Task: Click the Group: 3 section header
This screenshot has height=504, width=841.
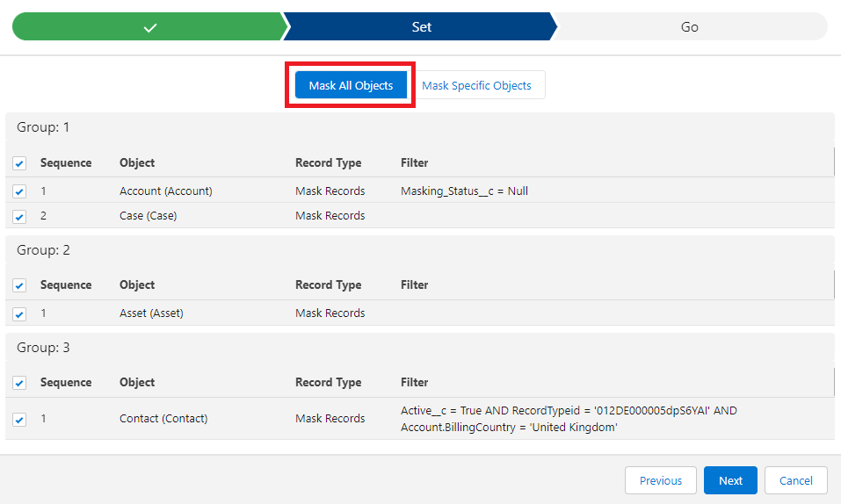Action: click(x=43, y=348)
